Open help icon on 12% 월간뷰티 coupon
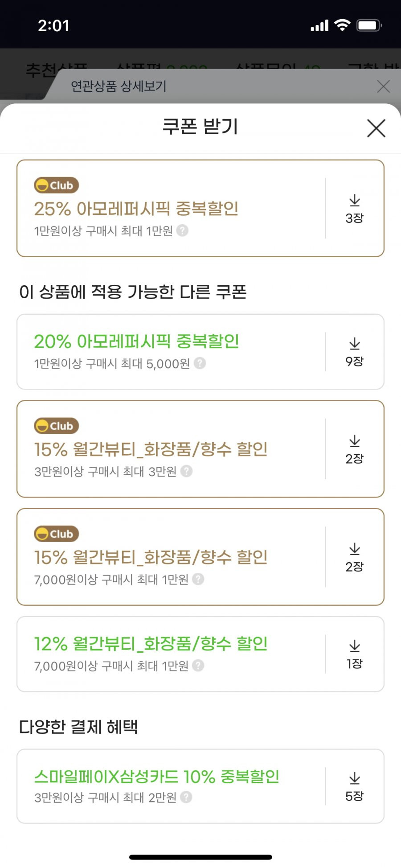Viewport: 401px width, 868px height. 198,666
